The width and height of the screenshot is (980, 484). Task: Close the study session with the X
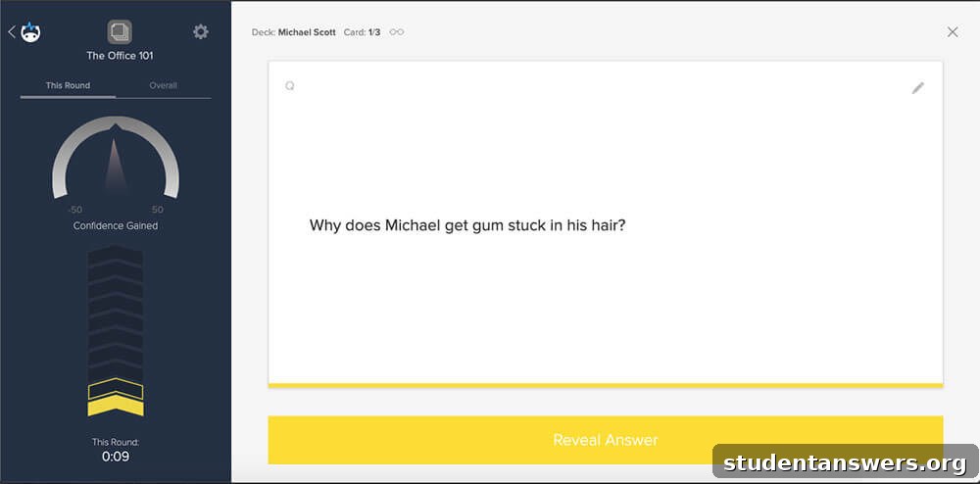(x=953, y=32)
